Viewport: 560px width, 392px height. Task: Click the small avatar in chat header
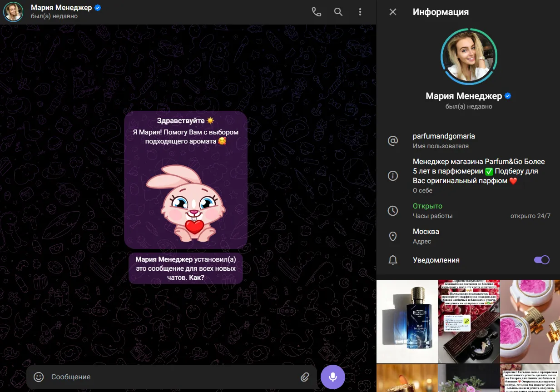pos(13,12)
